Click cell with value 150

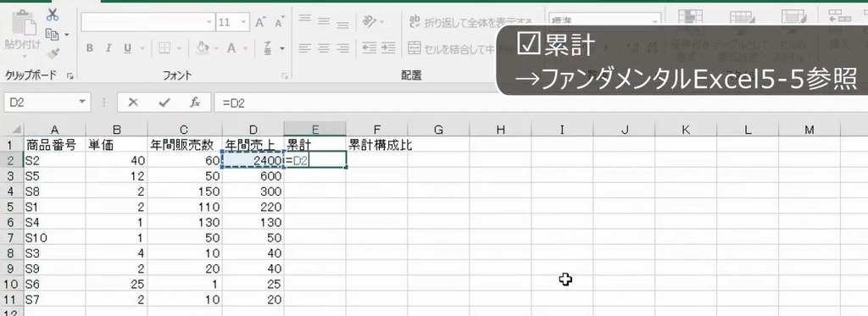pyautogui.click(x=185, y=192)
